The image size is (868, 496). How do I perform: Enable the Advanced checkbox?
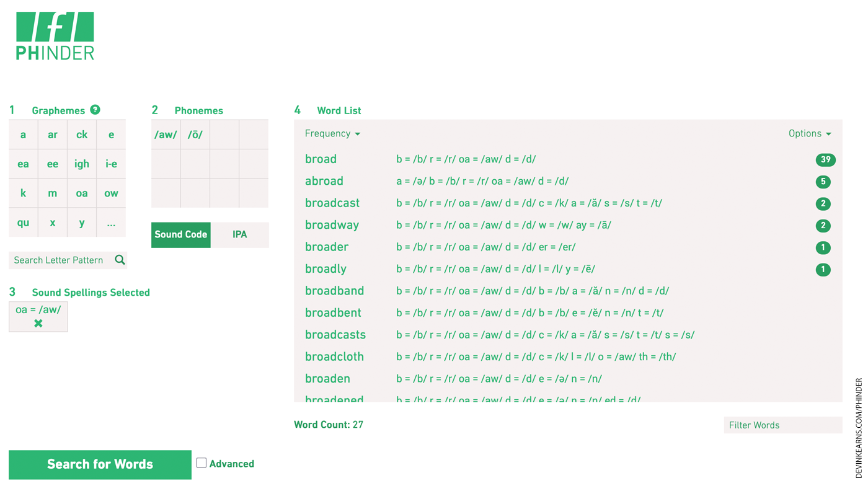[x=200, y=462]
